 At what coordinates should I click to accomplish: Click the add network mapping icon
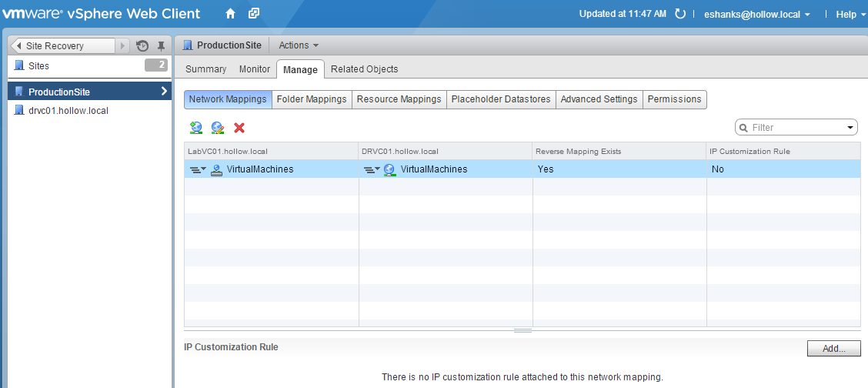click(196, 128)
